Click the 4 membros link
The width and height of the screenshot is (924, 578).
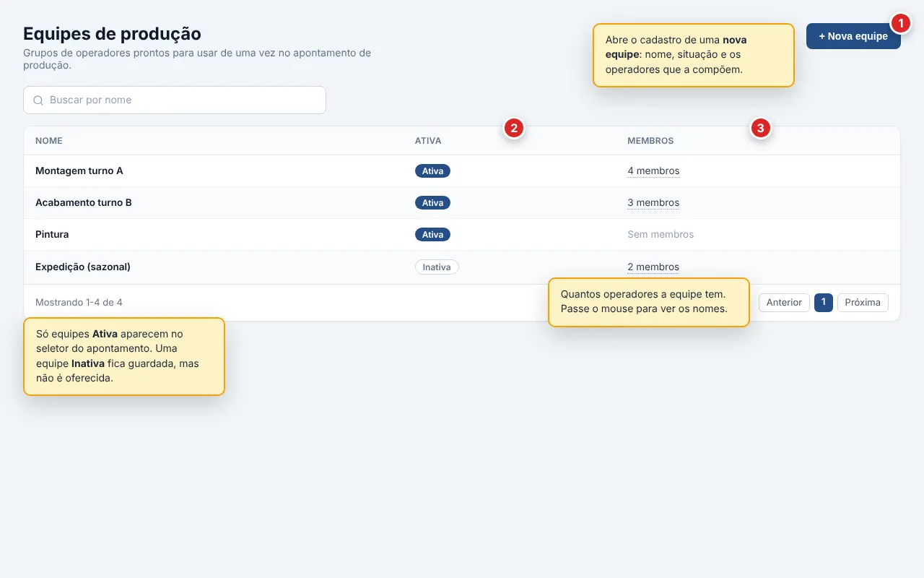click(x=653, y=171)
